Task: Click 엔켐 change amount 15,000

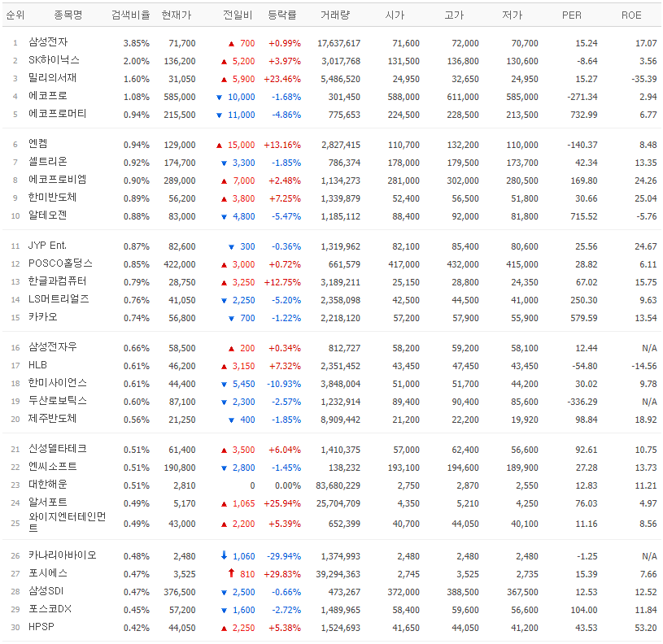Action: click(x=241, y=145)
